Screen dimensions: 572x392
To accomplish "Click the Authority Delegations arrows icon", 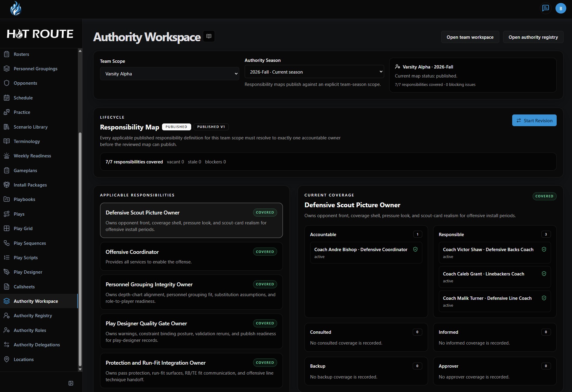I will coord(7,345).
